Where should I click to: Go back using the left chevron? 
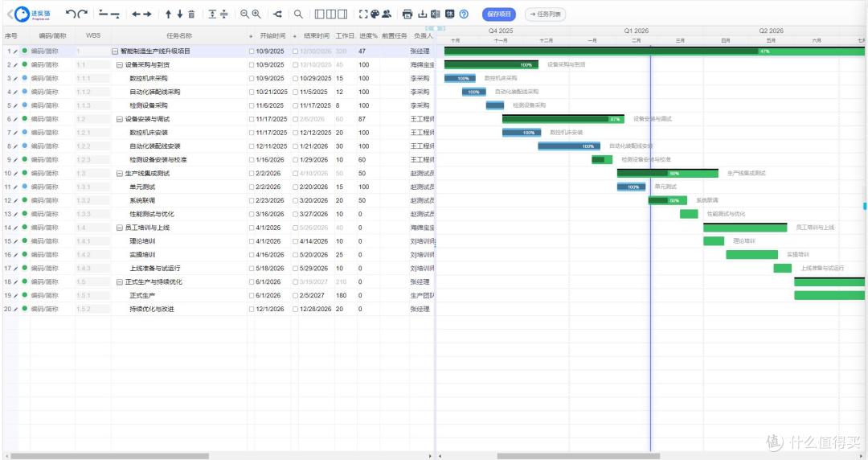click(10, 14)
